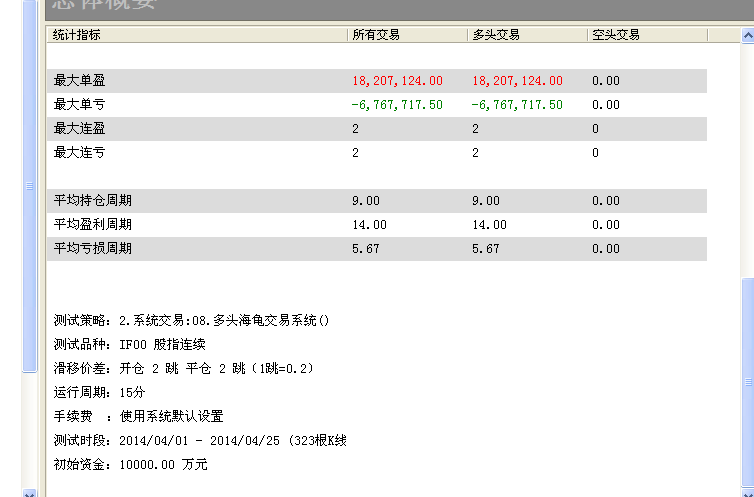Click the 平均亏损周期 row label
Viewport: 754px width, 497px height.
pos(93,249)
